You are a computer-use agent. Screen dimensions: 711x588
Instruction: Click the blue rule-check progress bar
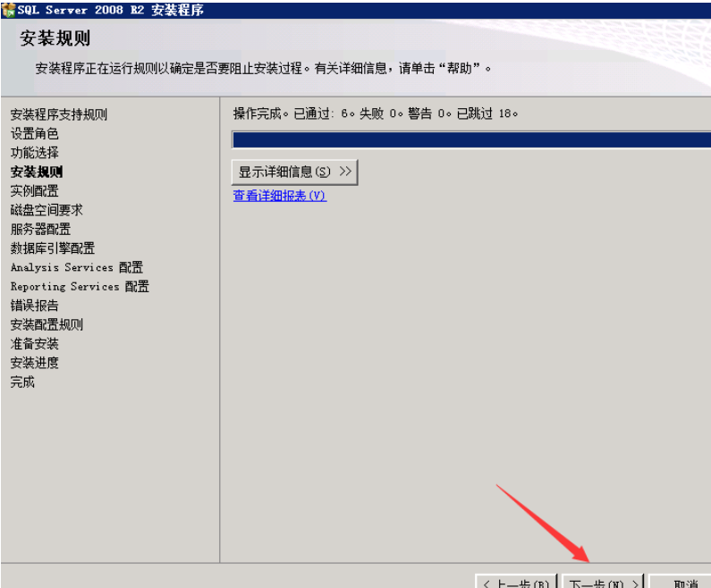point(471,140)
